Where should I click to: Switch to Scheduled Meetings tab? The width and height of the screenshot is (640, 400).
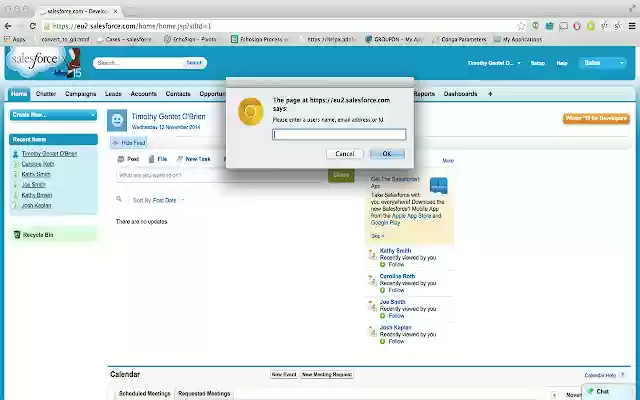pyautogui.click(x=144, y=393)
